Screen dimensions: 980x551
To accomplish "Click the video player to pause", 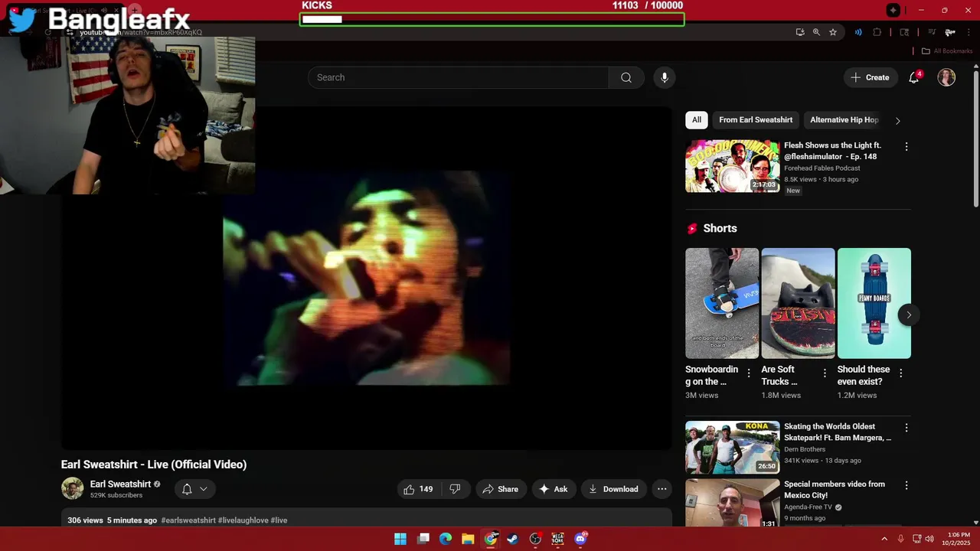I will click(367, 278).
